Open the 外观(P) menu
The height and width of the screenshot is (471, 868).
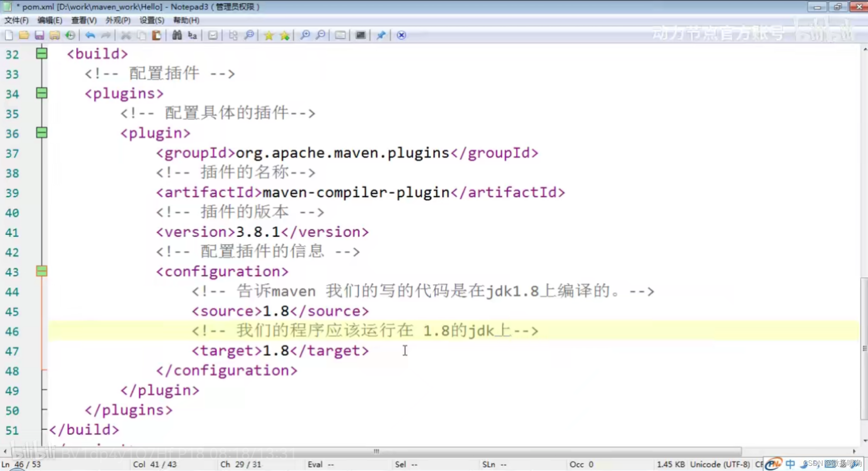[x=118, y=20]
